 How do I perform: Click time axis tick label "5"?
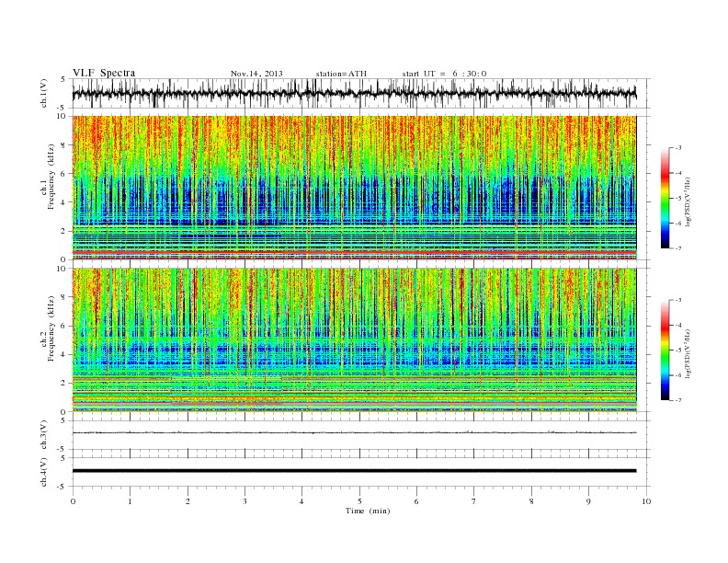click(x=359, y=501)
